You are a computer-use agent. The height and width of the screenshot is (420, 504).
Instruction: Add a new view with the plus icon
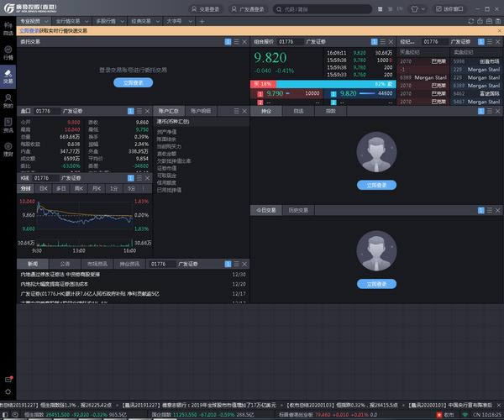point(202,21)
